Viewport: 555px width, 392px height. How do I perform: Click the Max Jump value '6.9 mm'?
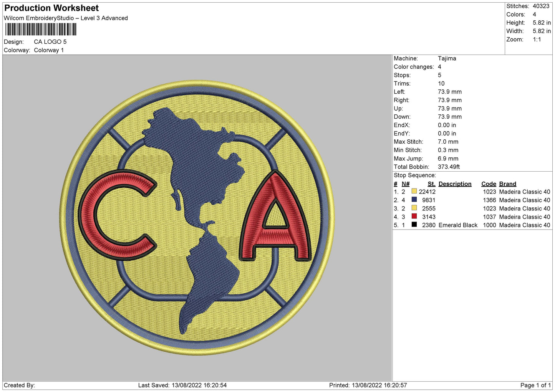point(448,159)
